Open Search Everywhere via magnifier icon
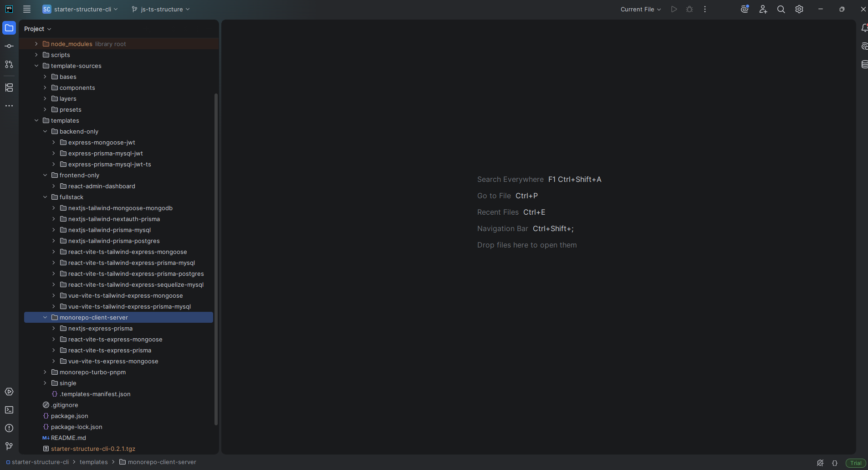Image resolution: width=868 pixels, height=470 pixels. 781,9
